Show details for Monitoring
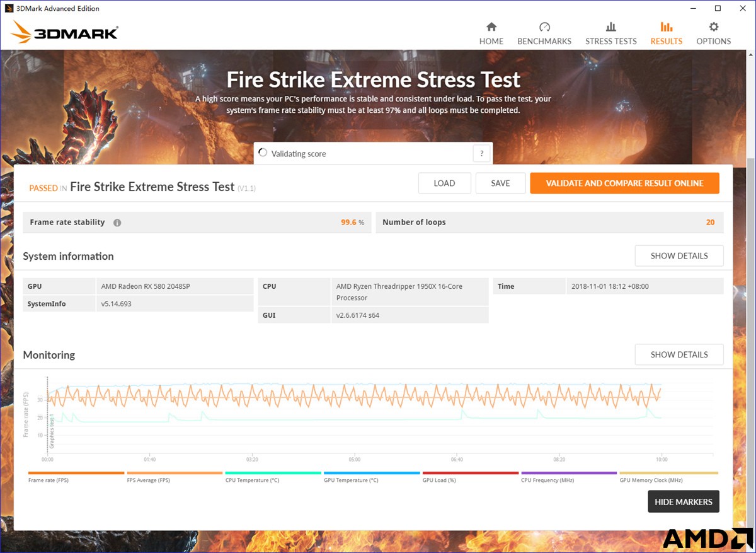 [x=679, y=354]
